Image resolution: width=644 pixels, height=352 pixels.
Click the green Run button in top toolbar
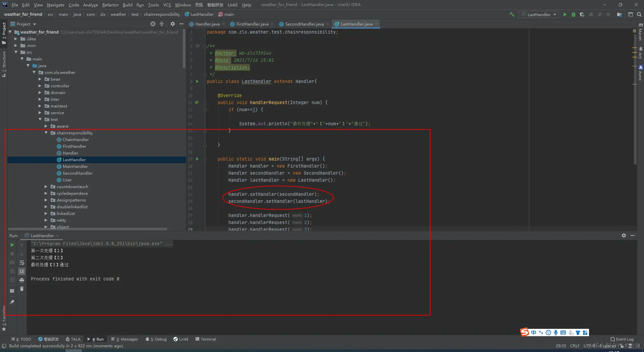565,14
